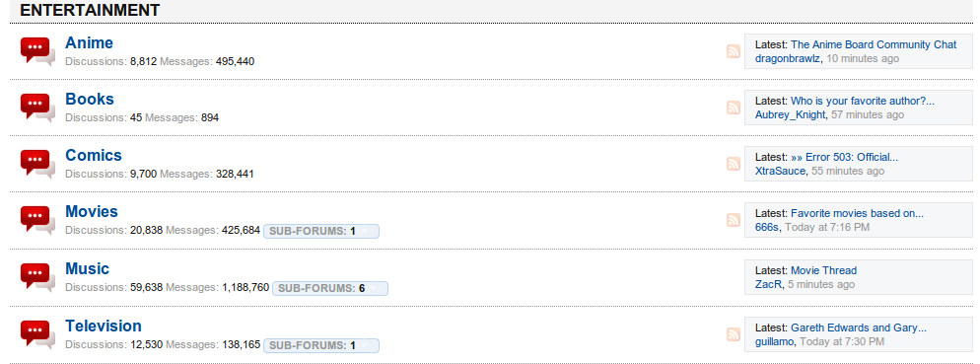Open the RSS feed icon for Movies
Viewport: 980px width, 364px height.
734,220
